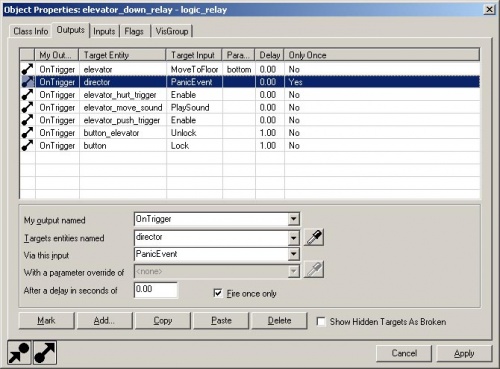Click output icon of elevator MoveToFloor row
Viewport: 500px width, 369px height.
point(27,69)
